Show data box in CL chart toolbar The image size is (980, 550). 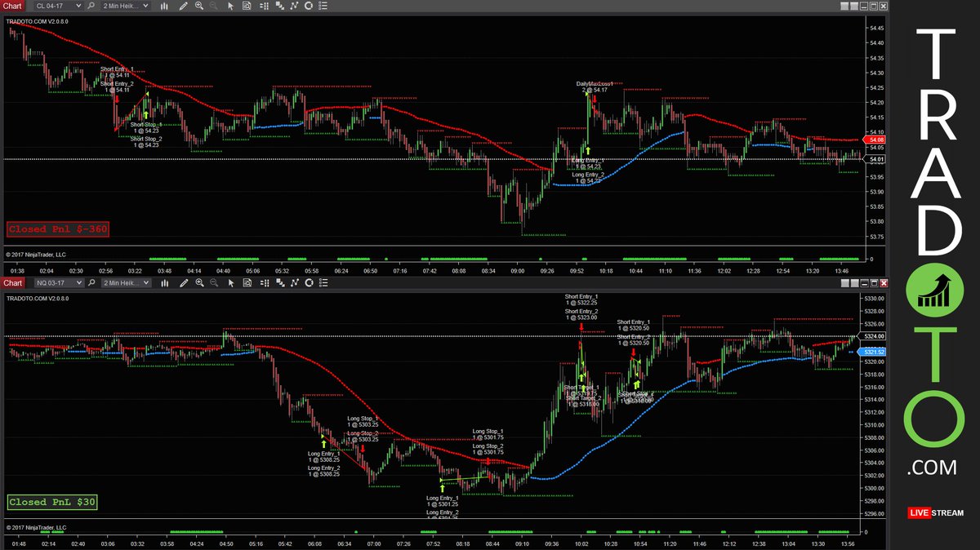(247, 6)
